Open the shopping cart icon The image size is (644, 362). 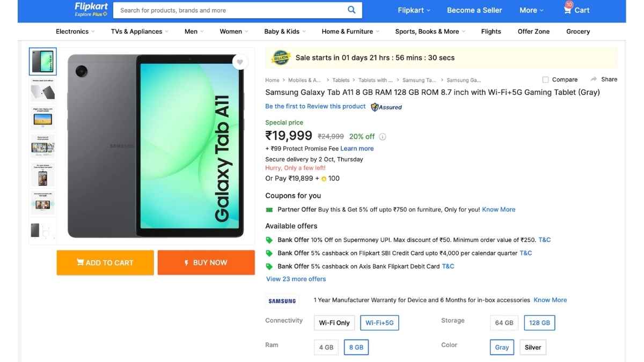tap(568, 10)
